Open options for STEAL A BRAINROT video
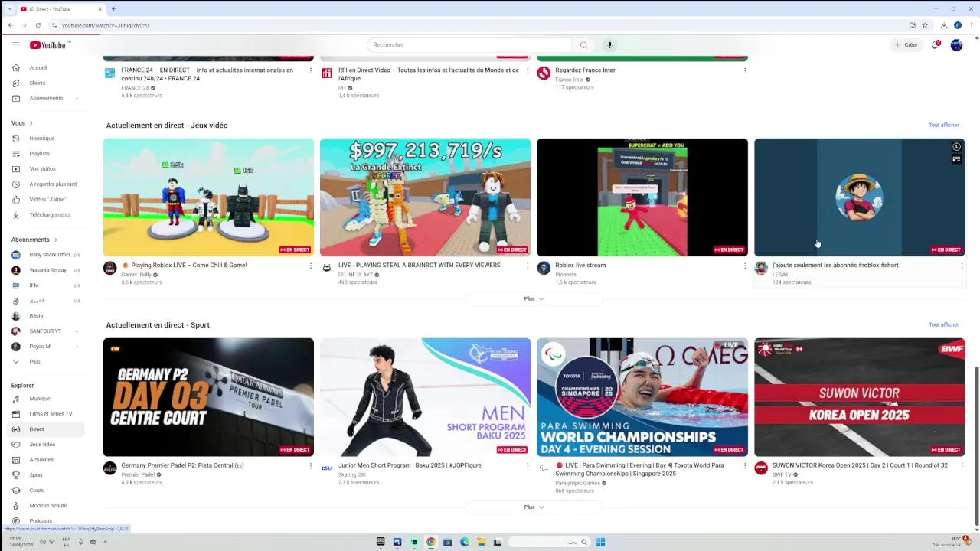 pyautogui.click(x=528, y=266)
